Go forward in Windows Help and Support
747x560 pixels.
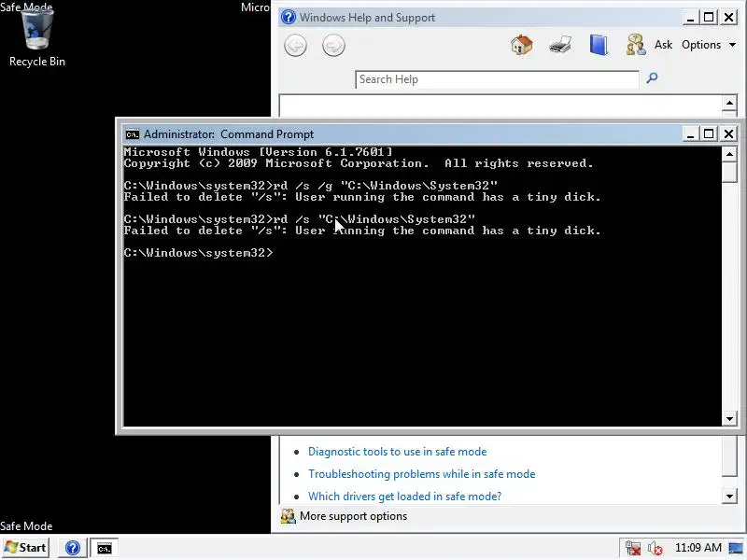coord(333,46)
